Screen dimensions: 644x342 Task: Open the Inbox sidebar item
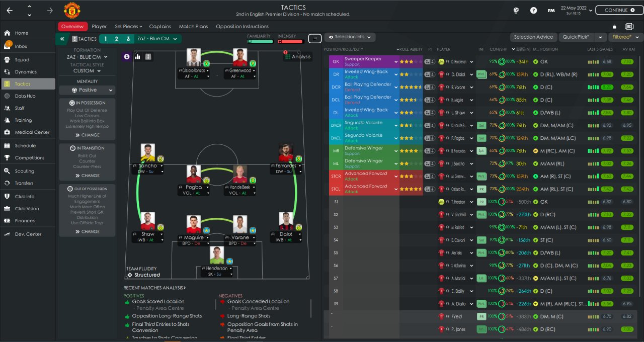28,46
